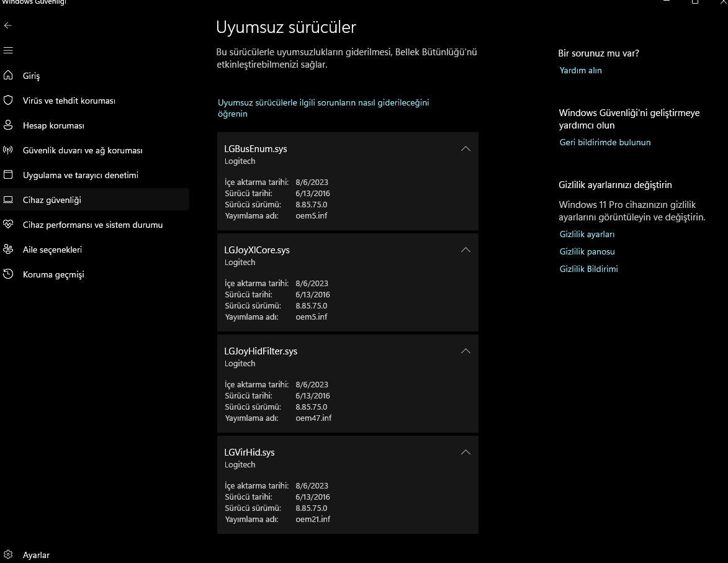This screenshot has height=563, width=728.
Task: Collapse the LGJoyHidFilter.sys chevron
Action: [465, 351]
